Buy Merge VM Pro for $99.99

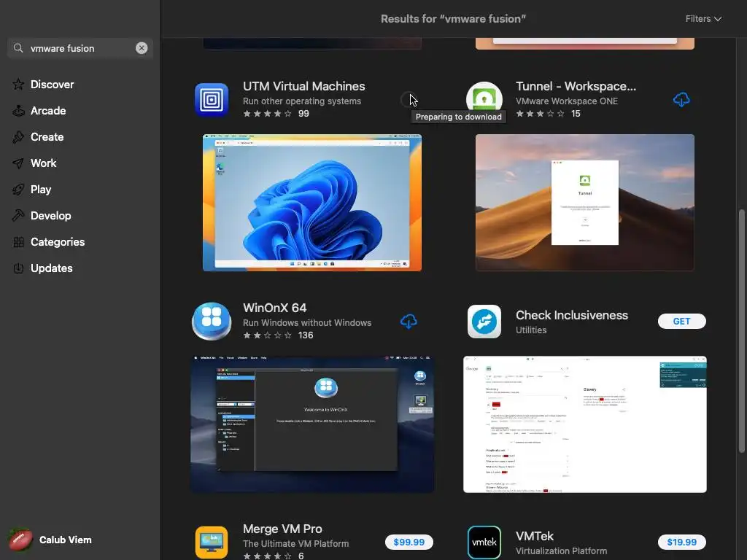tap(409, 542)
